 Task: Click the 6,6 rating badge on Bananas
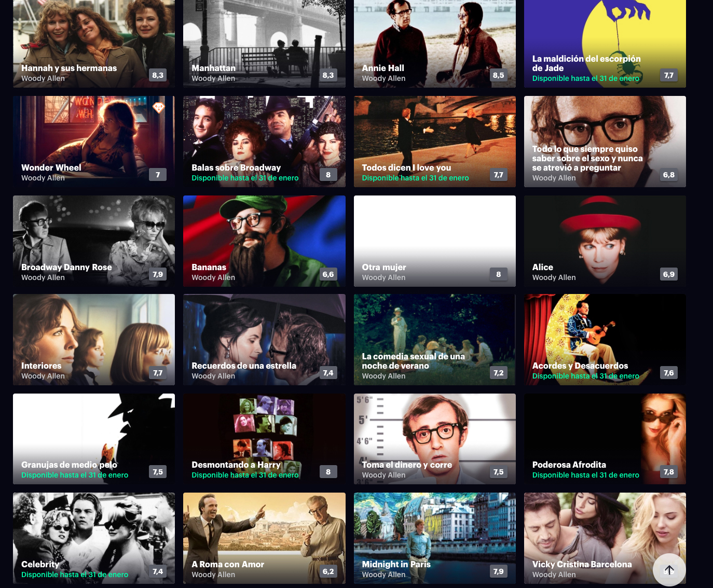click(328, 274)
